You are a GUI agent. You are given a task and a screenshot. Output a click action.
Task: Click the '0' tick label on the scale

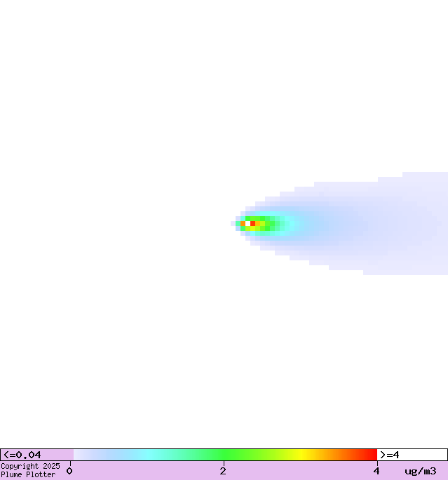click(69, 471)
